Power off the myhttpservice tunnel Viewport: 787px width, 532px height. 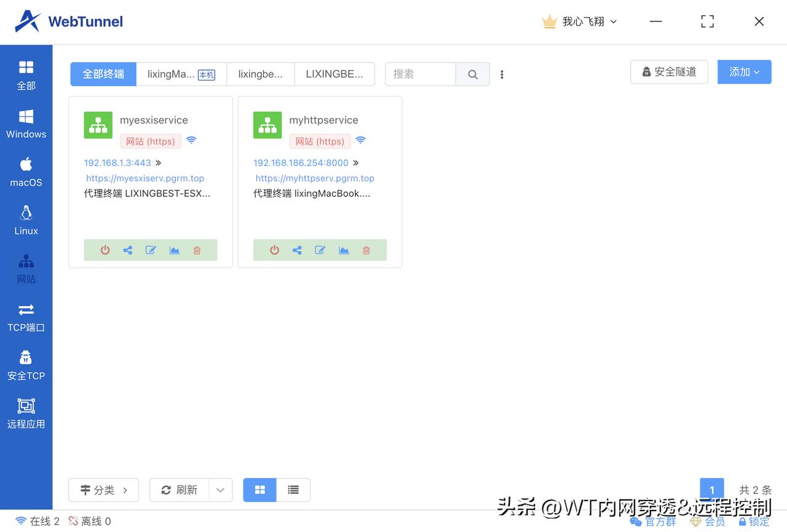coord(275,250)
